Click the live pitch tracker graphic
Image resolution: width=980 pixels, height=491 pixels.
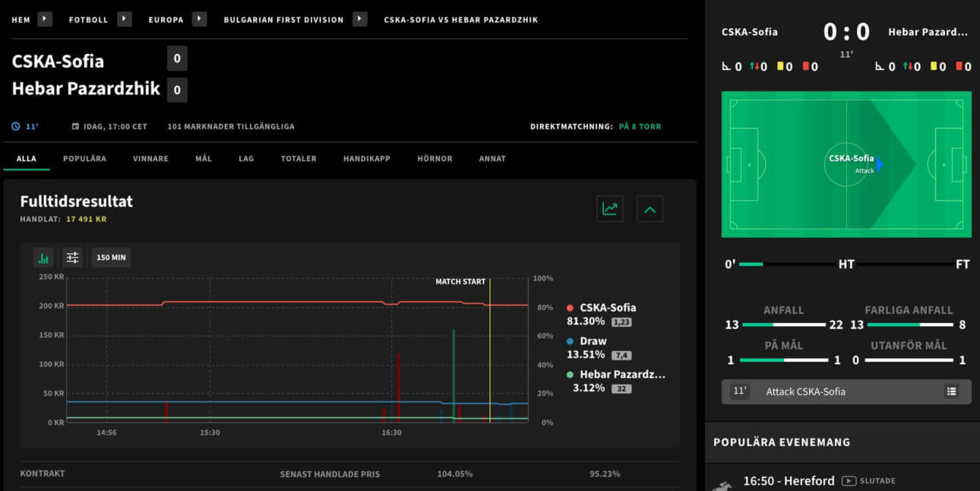tap(846, 164)
